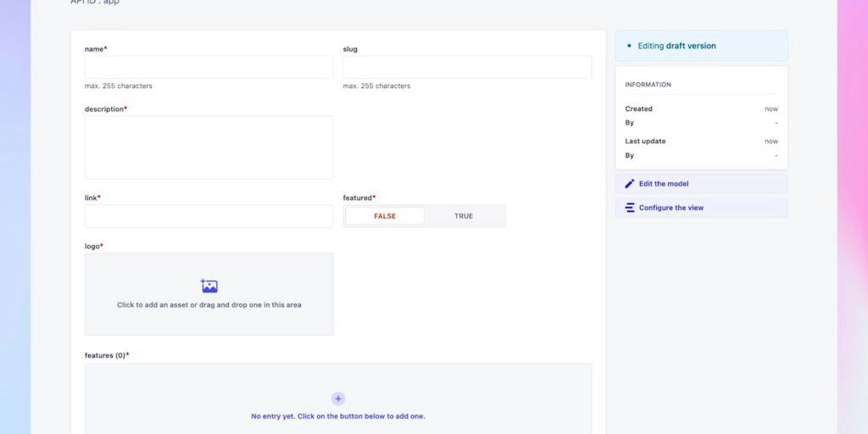
Task: Click the add-image icon in the logo area
Action: (209, 287)
